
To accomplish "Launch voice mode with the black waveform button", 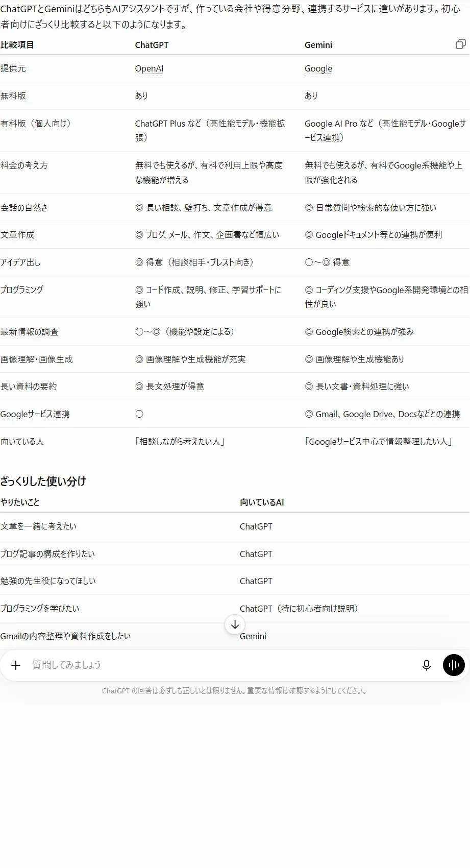I will (454, 665).
